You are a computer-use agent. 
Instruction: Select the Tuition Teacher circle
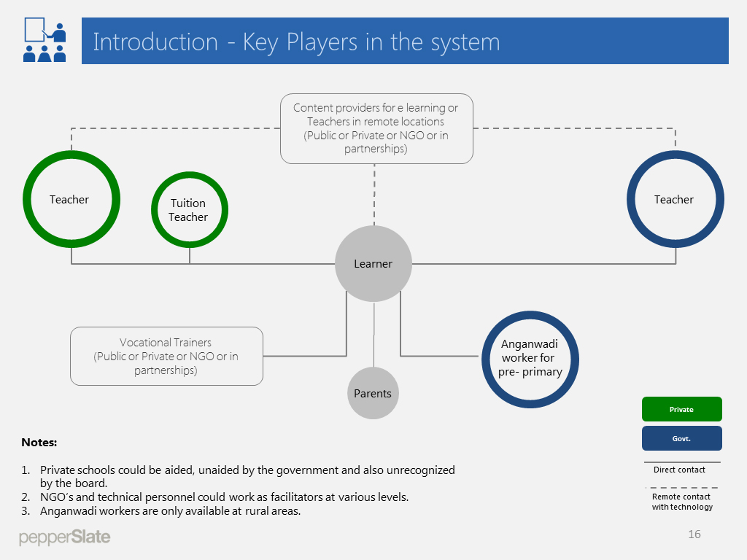pos(190,210)
